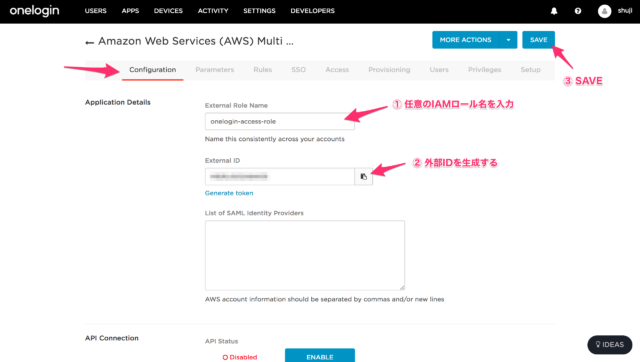Open the SETTINGS menu

(259, 11)
